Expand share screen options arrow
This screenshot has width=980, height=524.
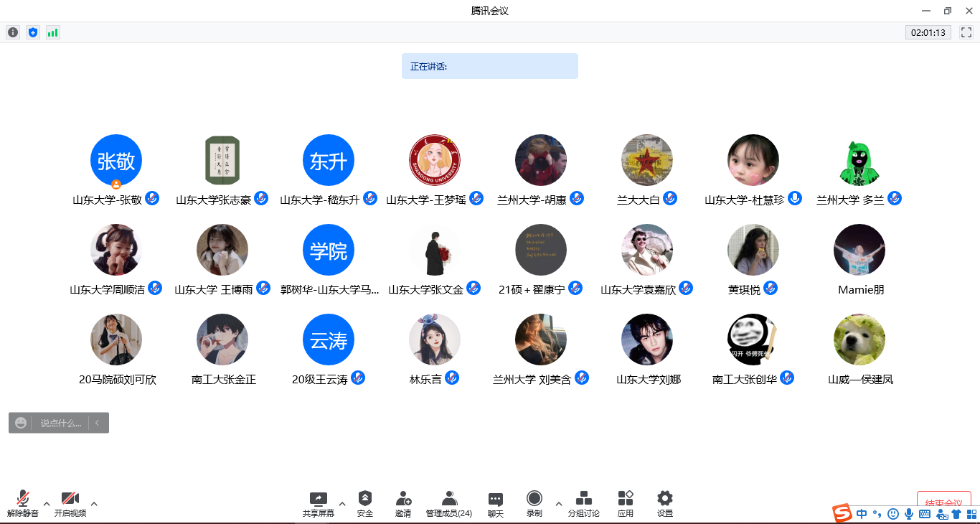tap(342, 503)
